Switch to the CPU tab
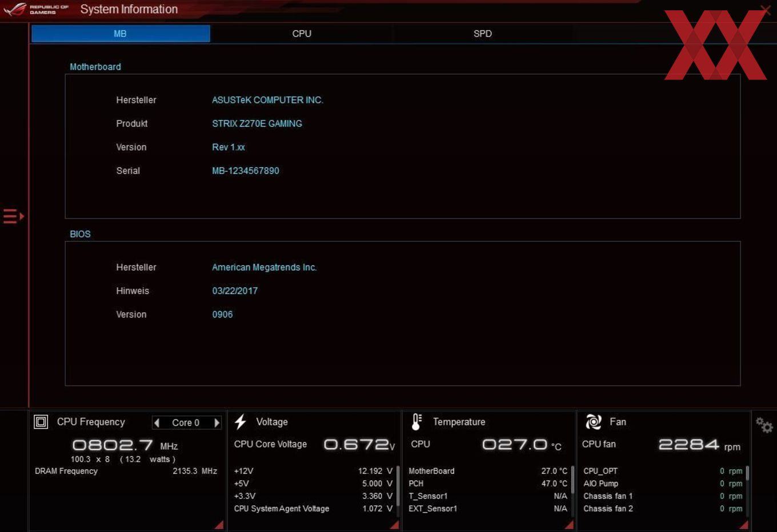 click(302, 34)
